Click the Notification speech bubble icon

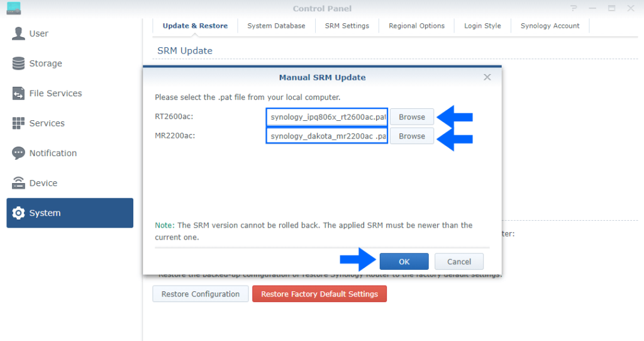[x=18, y=154]
